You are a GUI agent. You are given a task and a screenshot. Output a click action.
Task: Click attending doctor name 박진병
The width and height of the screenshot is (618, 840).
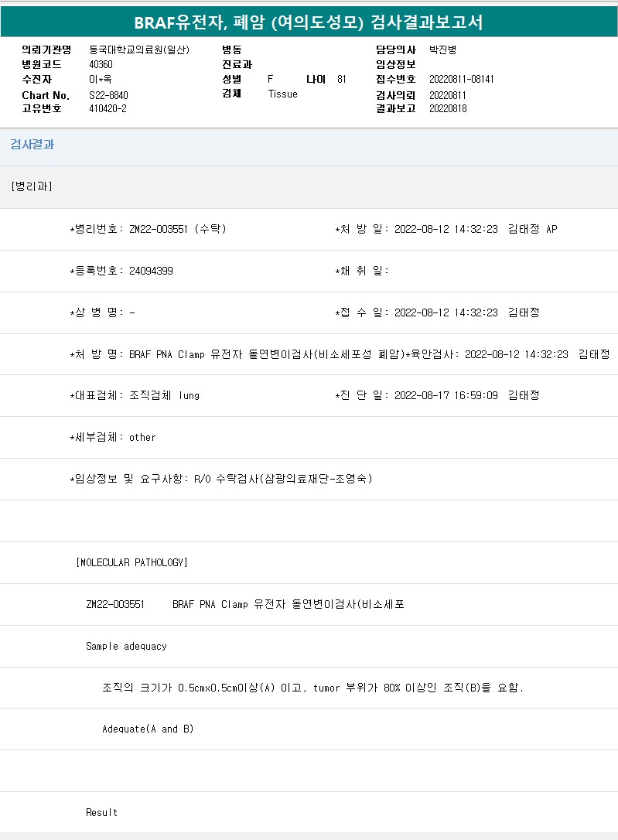[x=443, y=50]
